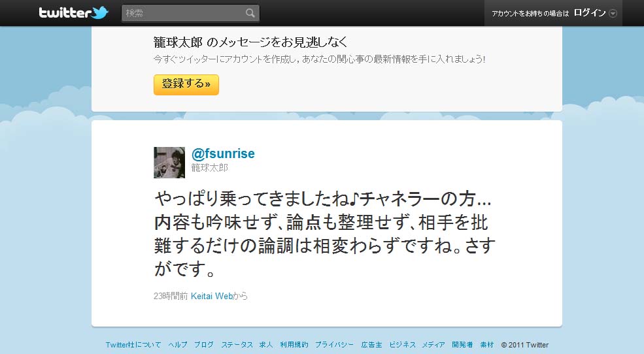Screen dimensions: 644x354
Task: Open the Keitai Web source link
Action: [x=212, y=296]
